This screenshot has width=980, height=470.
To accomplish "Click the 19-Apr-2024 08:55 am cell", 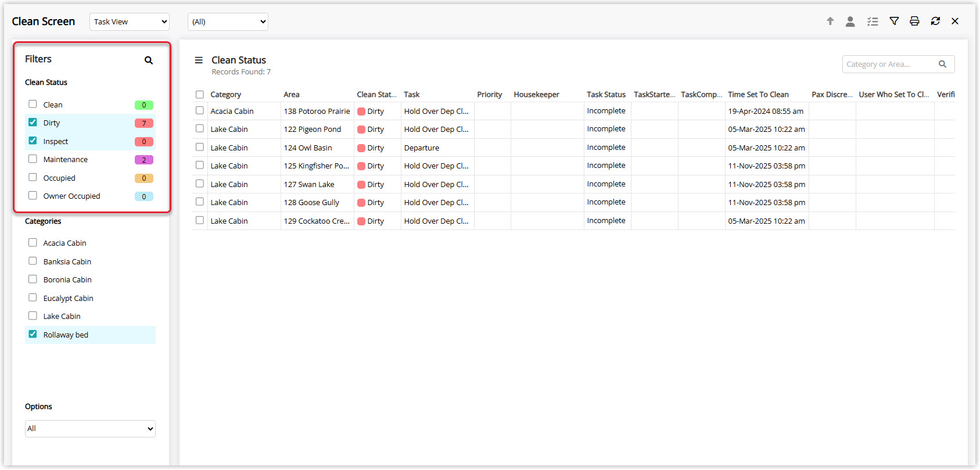I will pyautogui.click(x=767, y=111).
